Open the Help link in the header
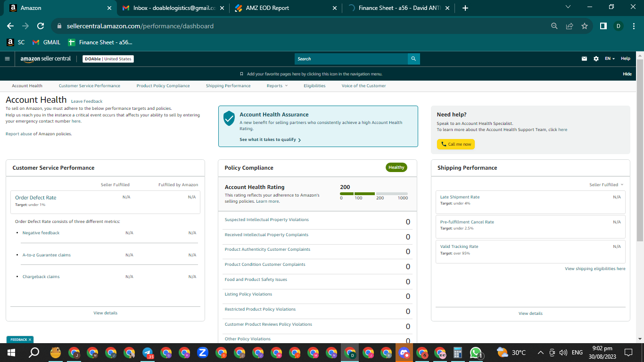 click(x=626, y=59)
